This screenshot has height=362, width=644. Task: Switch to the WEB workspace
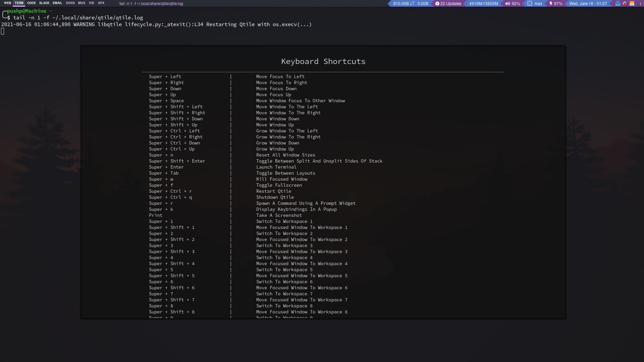(x=7, y=3)
